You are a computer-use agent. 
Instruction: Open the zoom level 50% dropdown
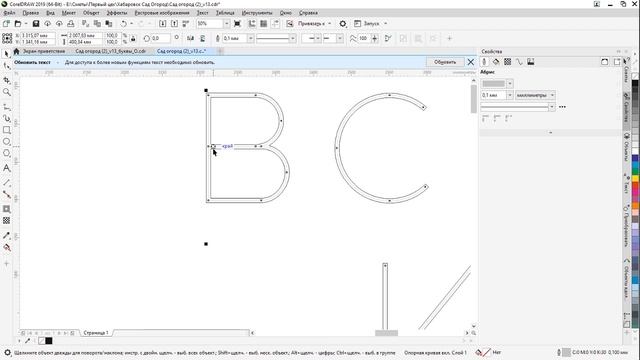click(227, 24)
